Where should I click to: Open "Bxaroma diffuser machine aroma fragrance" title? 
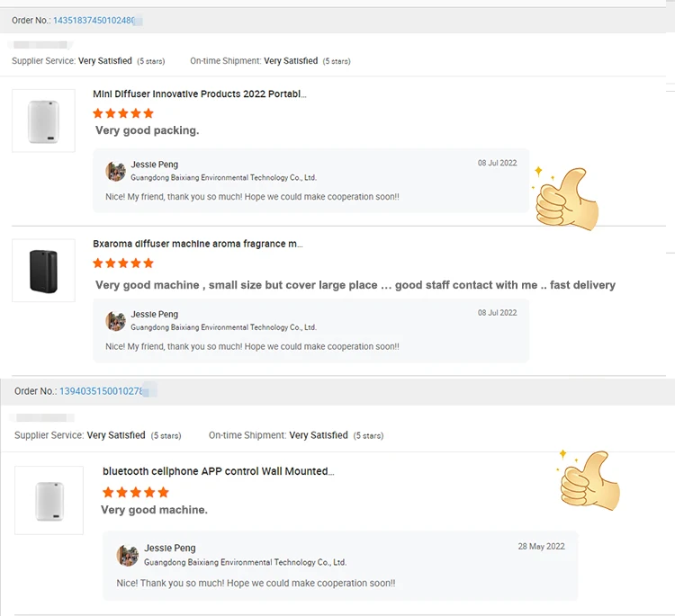click(197, 244)
